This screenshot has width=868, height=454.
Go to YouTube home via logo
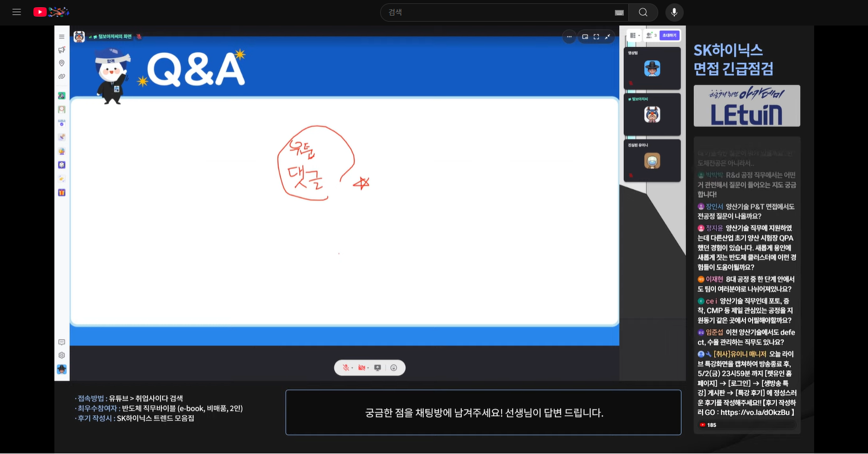click(x=51, y=12)
